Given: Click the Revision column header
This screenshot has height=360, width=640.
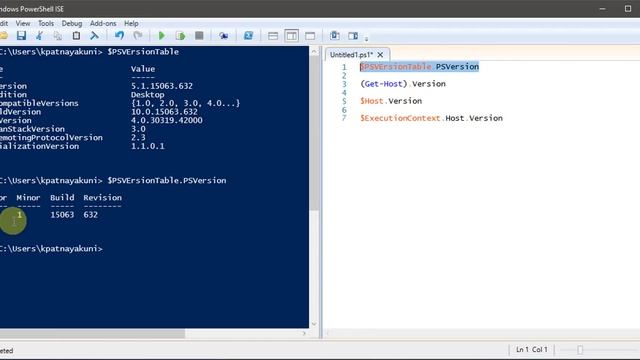Looking at the screenshot, I should coord(102,198).
